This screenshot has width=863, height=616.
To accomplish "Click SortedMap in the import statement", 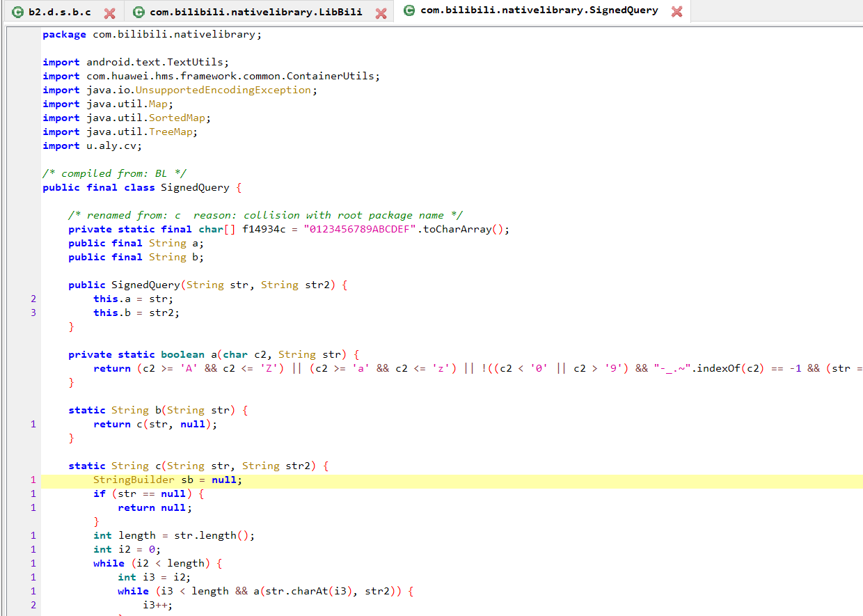I will 177,118.
